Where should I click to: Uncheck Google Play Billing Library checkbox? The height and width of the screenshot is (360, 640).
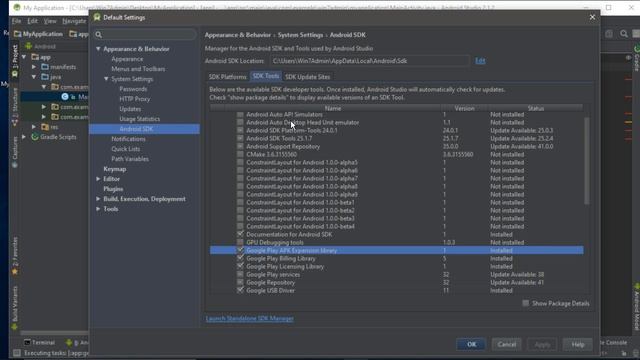click(x=240, y=258)
